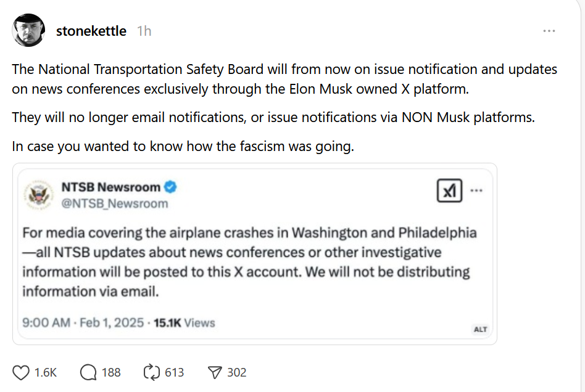Viewport: 585px width, 392px height.
Task: View the 1.6K likes count
Action: [46, 372]
